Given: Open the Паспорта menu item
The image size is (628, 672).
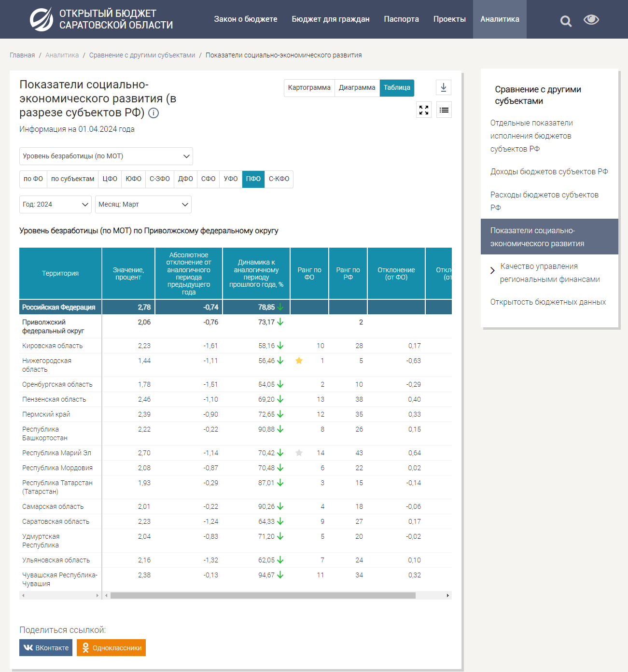Looking at the screenshot, I should (401, 19).
